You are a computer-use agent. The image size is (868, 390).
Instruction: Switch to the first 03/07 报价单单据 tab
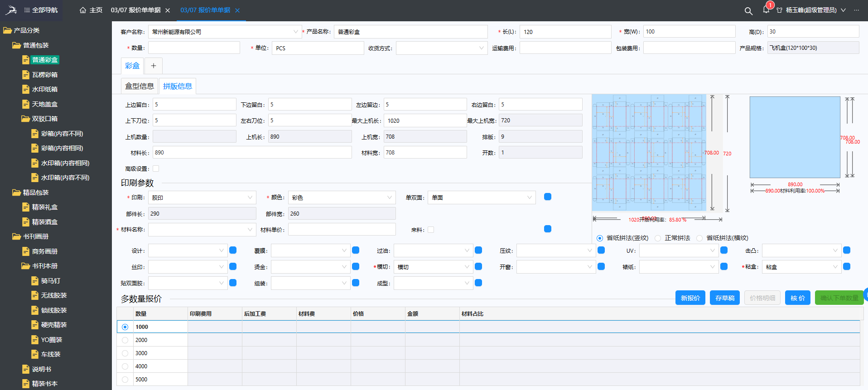135,10
